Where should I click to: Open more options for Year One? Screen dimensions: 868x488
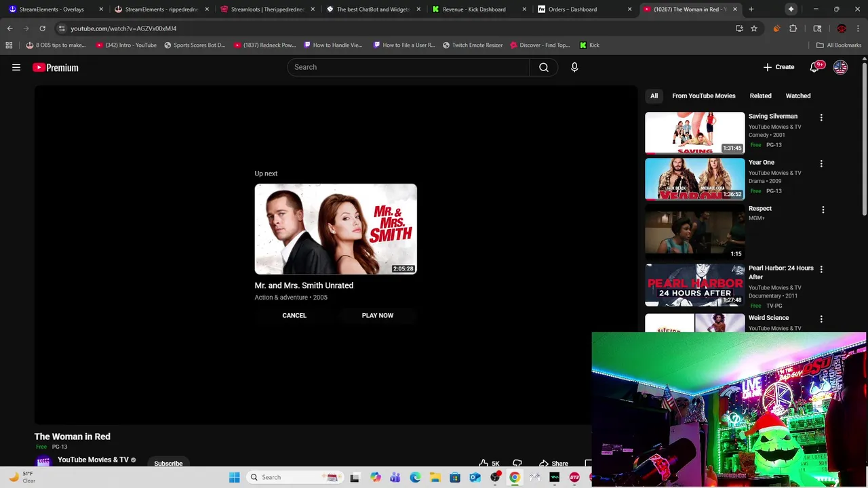point(821,163)
